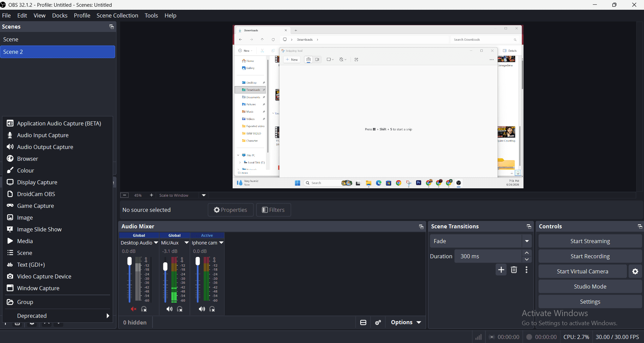Open Audio Mixer Options dropdown

(406, 322)
